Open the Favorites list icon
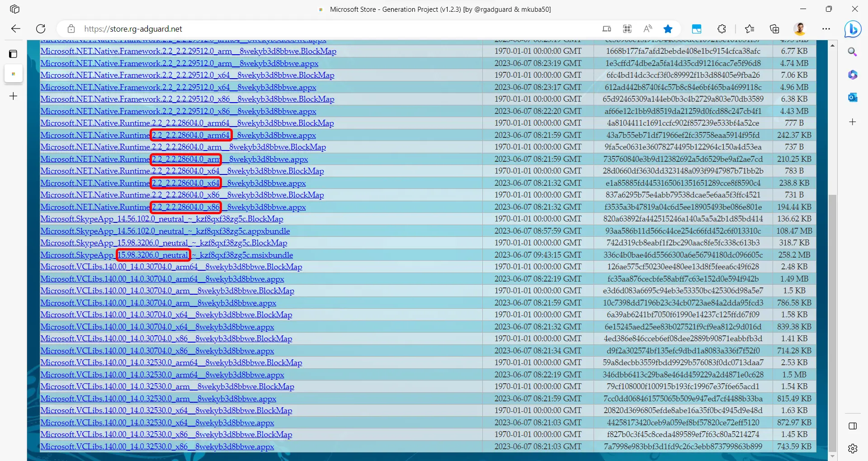This screenshot has height=461, width=868. coord(750,29)
